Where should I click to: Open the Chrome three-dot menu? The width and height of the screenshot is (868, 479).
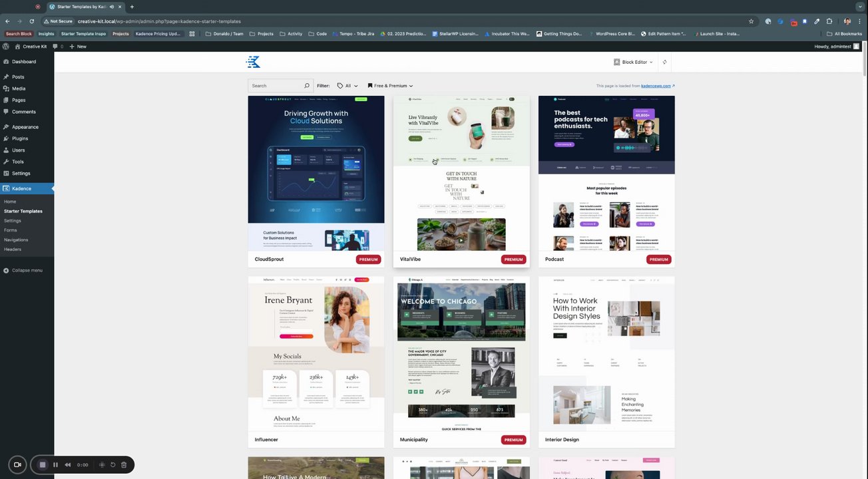click(860, 21)
